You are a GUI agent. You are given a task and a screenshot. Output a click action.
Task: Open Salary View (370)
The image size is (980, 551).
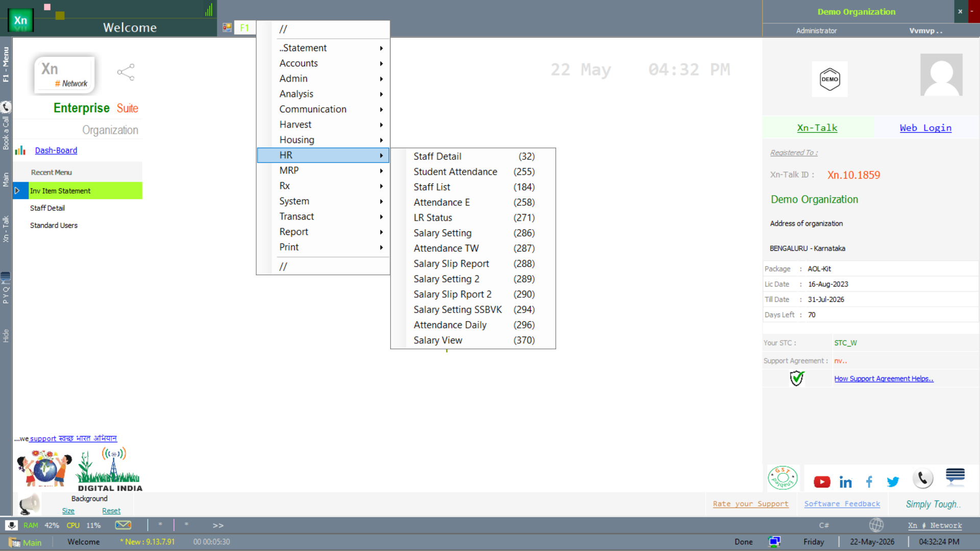(473, 340)
